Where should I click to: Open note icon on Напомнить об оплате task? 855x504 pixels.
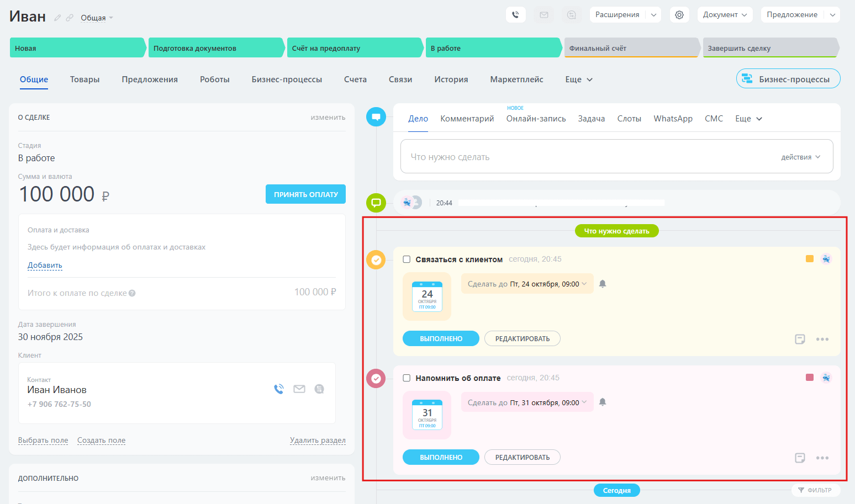click(x=799, y=458)
